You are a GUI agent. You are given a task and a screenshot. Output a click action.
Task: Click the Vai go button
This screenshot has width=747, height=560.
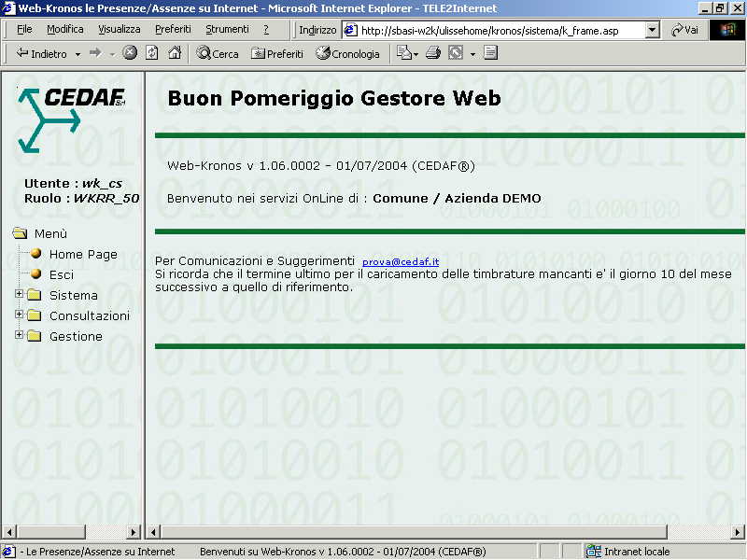684,30
